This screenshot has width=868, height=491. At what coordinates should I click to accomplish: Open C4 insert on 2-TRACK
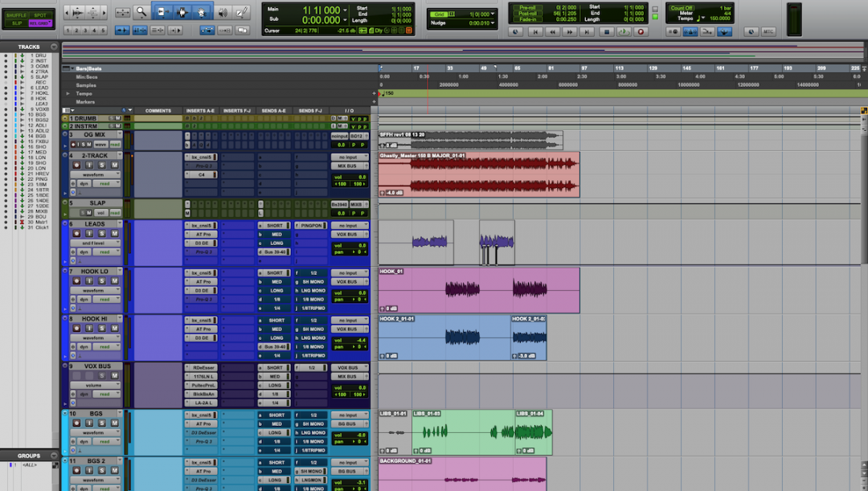[201, 175]
